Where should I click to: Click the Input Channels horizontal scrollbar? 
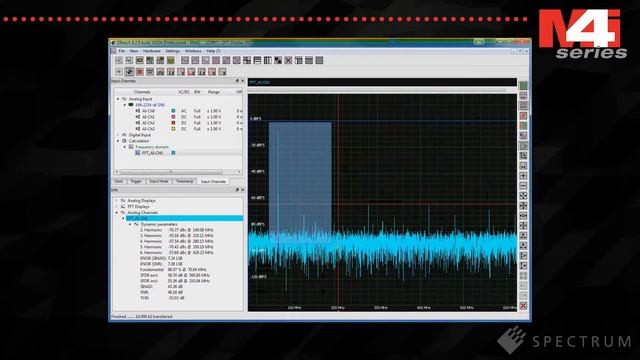(178, 172)
